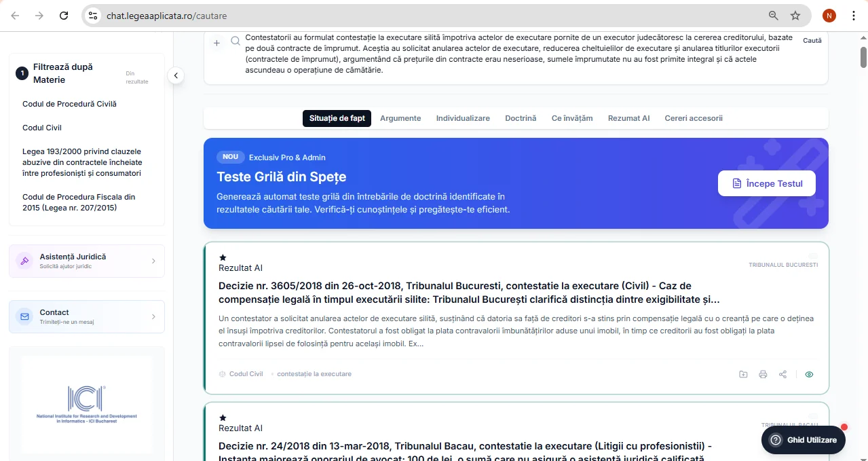Switch to the Argumente tab
Image resolution: width=868 pixels, height=461 pixels.
(x=400, y=118)
